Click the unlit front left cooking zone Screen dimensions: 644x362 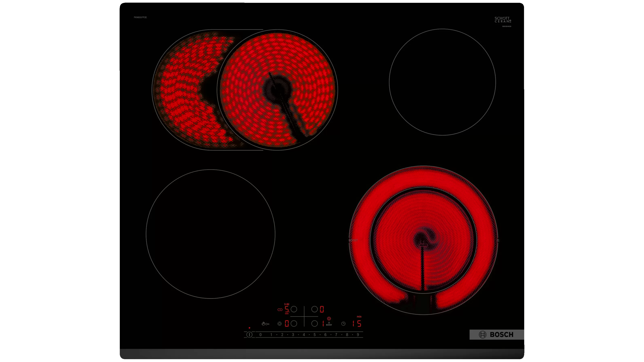[x=210, y=234]
